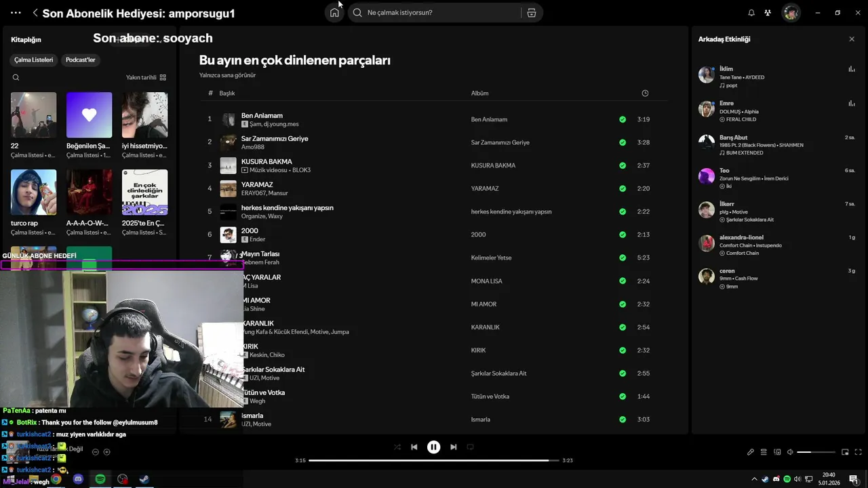This screenshot has height=488, width=868.
Task: Toggle repeat mode
Action: tap(470, 447)
